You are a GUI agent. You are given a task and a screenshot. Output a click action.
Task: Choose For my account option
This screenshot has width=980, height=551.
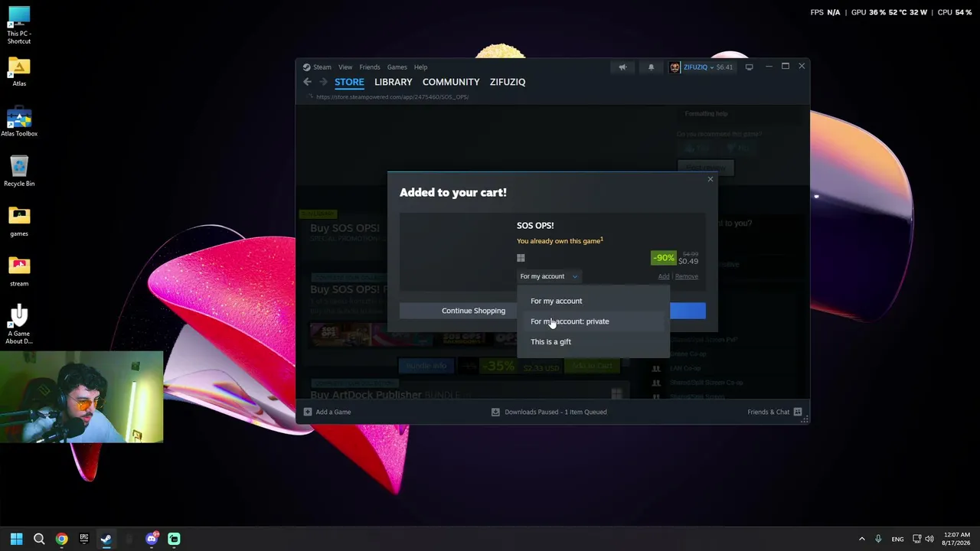click(593, 301)
